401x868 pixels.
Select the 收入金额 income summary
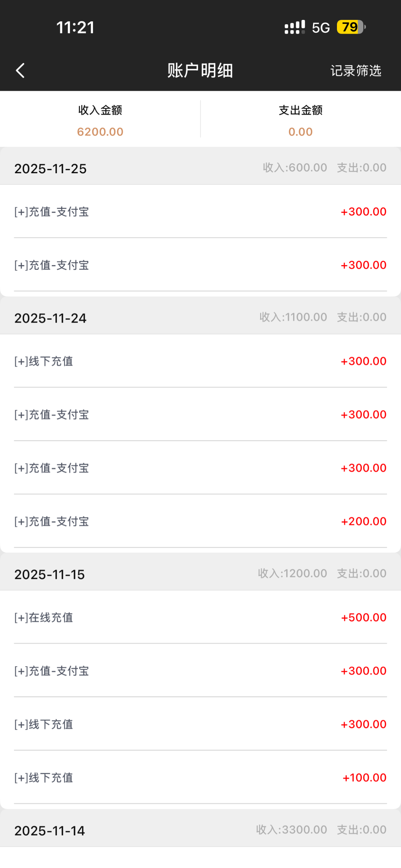(x=100, y=120)
